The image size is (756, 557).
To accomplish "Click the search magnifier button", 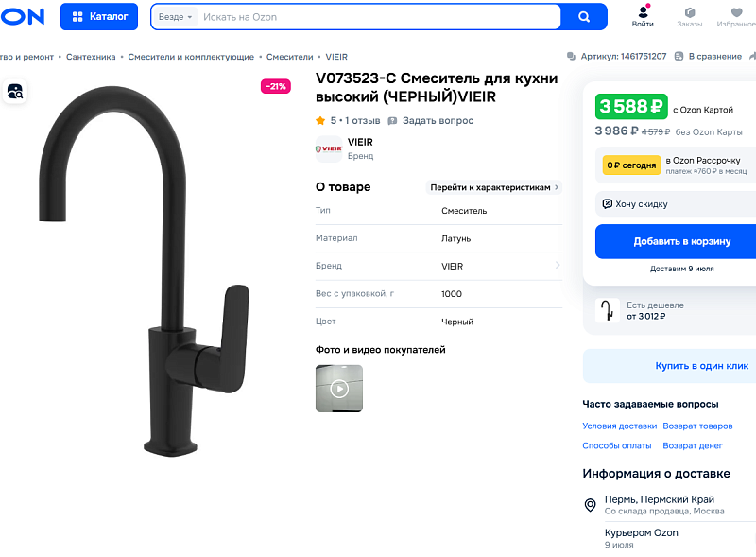I will [x=583, y=17].
